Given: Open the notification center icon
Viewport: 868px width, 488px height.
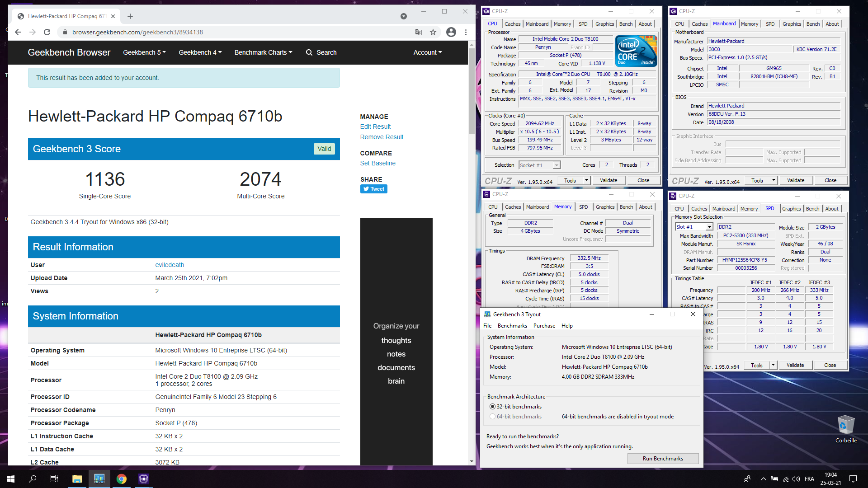Looking at the screenshot, I should coord(853,479).
